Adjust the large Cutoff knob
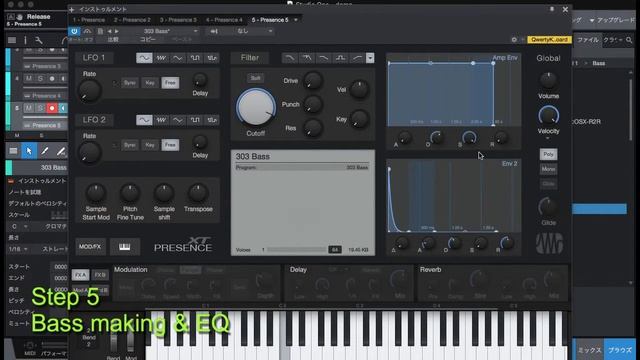This screenshot has height=360, width=640. pyautogui.click(x=256, y=108)
